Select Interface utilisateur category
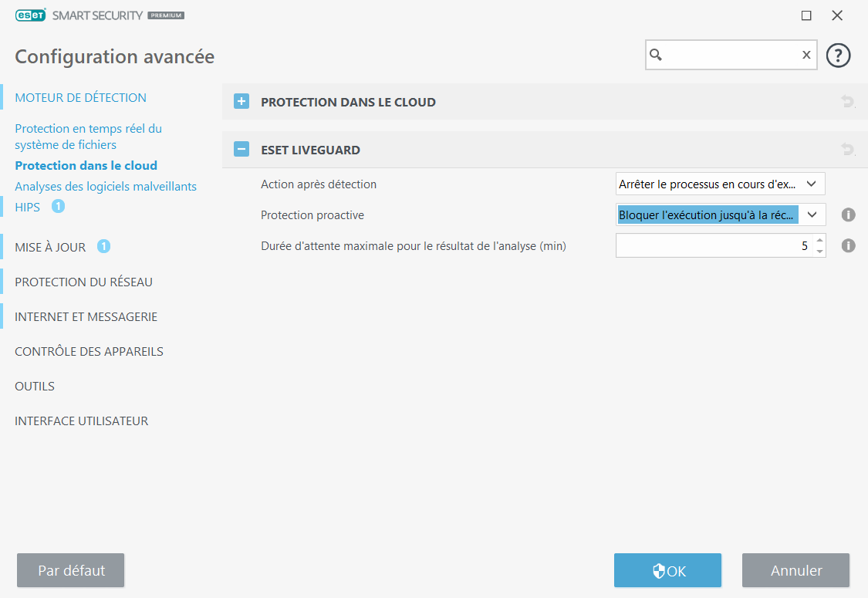Image resolution: width=868 pixels, height=598 pixels. [x=81, y=421]
